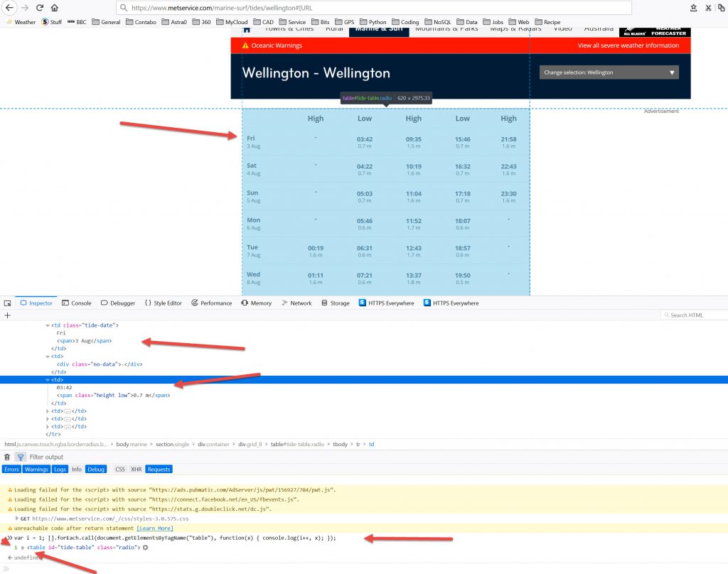Click the element picker icon in devtools
Image resolution: width=728 pixels, height=574 pixels.
click(x=7, y=303)
